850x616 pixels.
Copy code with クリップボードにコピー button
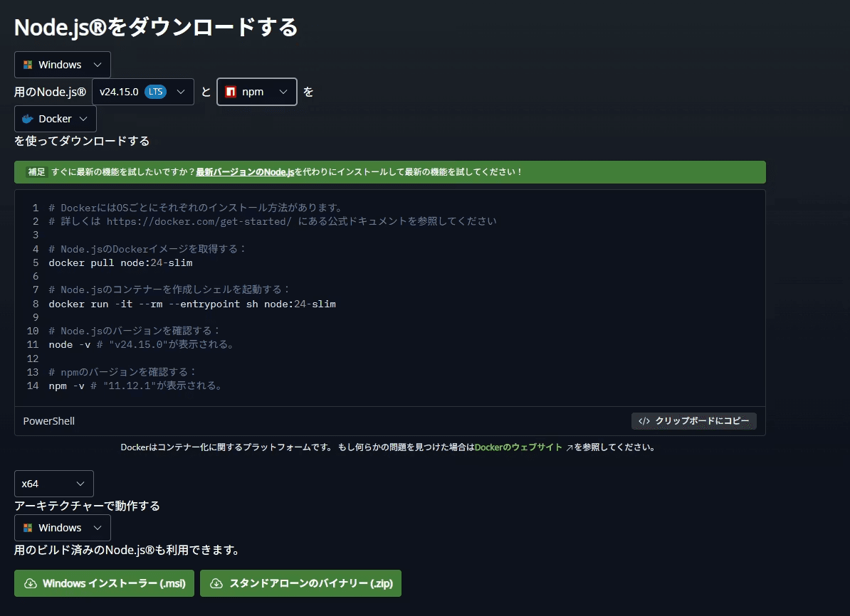694,421
